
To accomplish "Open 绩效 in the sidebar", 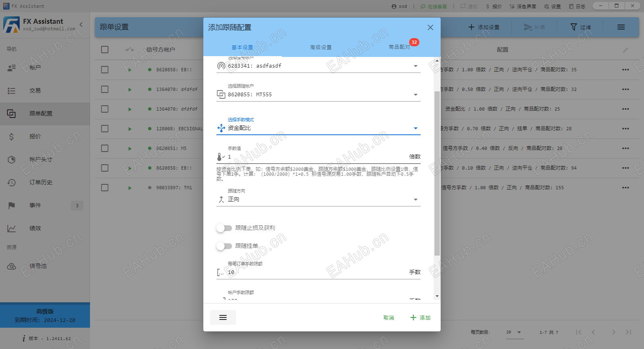I will pos(45,228).
